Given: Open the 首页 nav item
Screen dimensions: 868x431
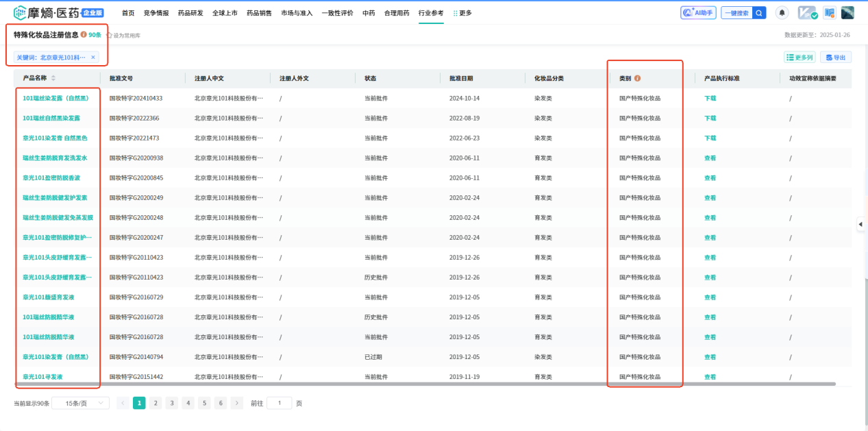Looking at the screenshot, I should [x=128, y=12].
